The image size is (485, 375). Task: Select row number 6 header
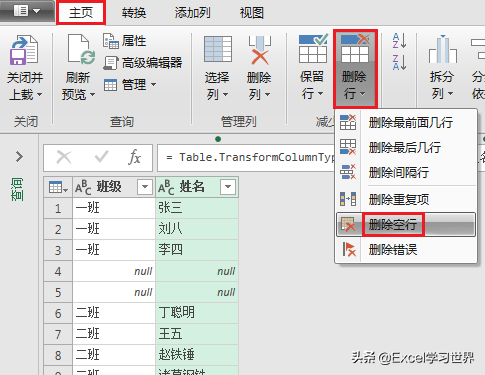pos(58,313)
